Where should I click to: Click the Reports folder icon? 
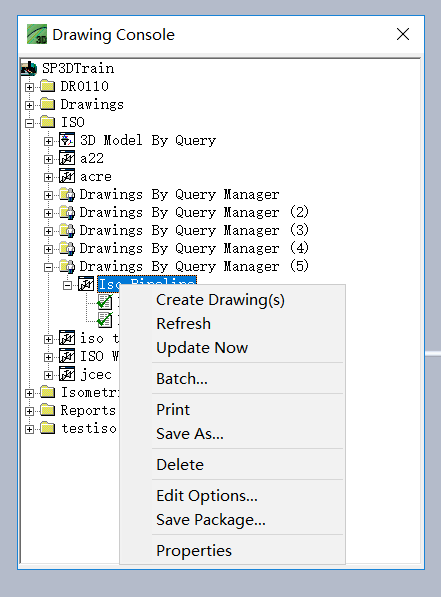pyautogui.click(x=48, y=410)
